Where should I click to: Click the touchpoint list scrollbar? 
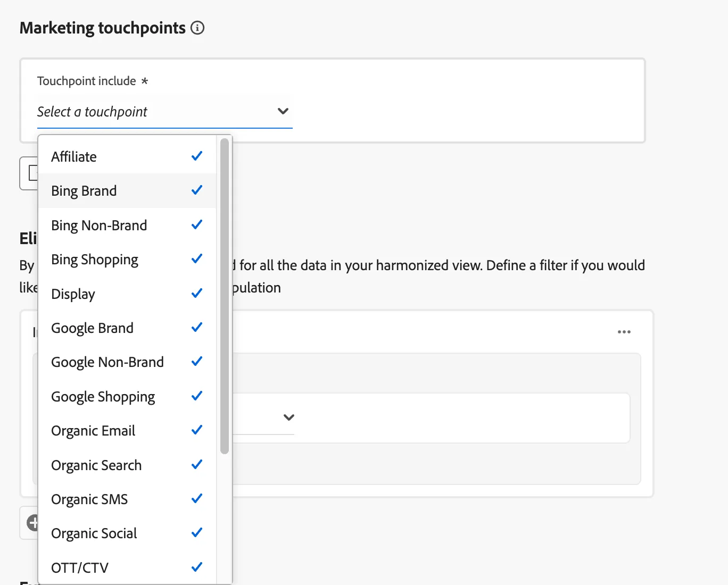point(225,296)
